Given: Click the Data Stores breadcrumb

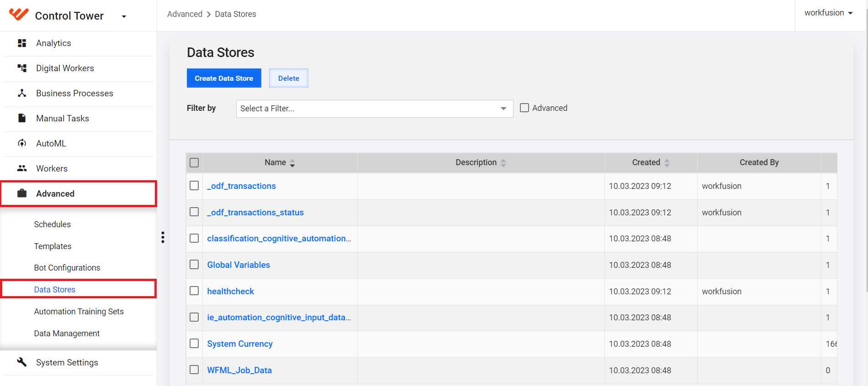Looking at the screenshot, I should point(236,14).
